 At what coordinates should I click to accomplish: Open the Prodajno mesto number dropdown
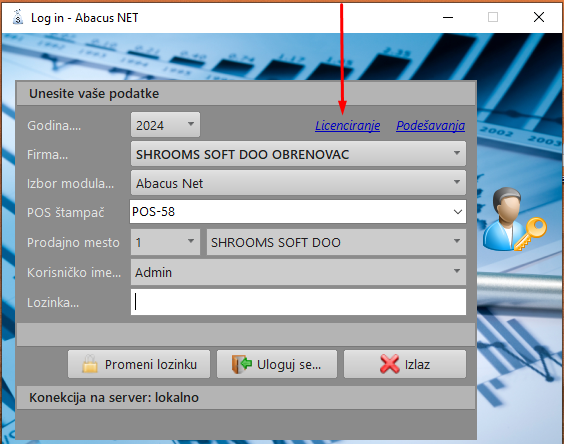point(165,242)
